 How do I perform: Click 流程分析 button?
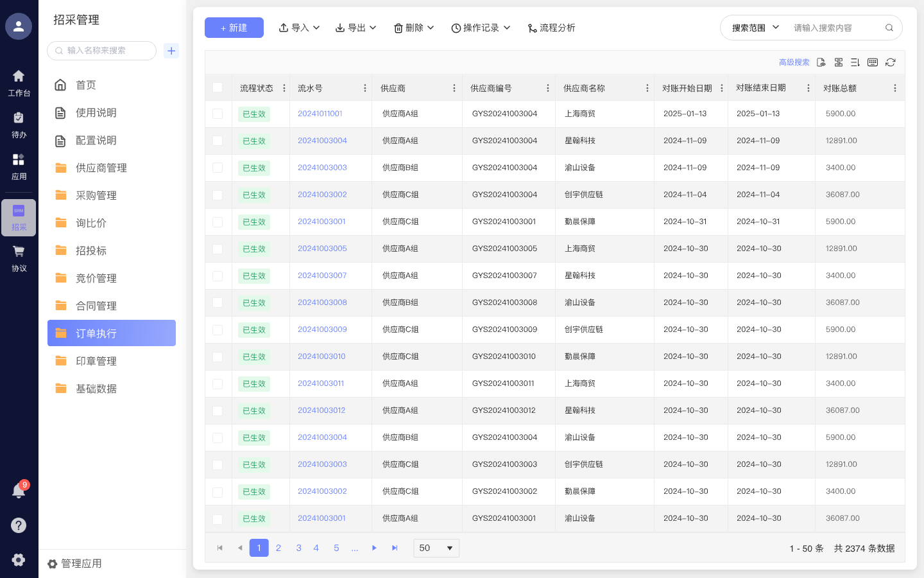coord(551,28)
